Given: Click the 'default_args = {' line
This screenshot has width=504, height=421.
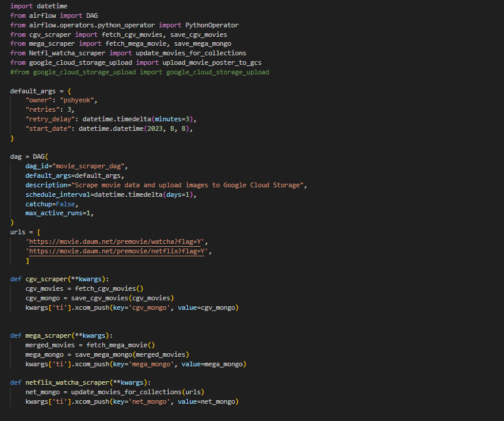Looking at the screenshot, I should click(x=40, y=91).
